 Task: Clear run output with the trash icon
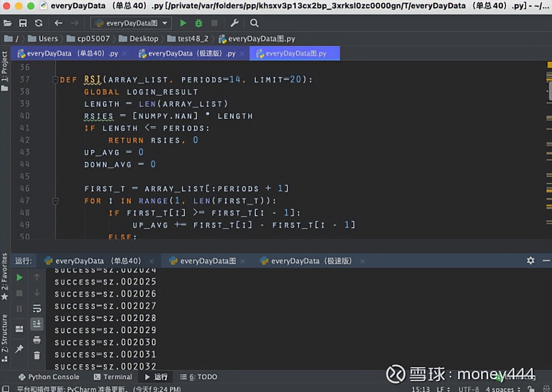[x=37, y=355]
